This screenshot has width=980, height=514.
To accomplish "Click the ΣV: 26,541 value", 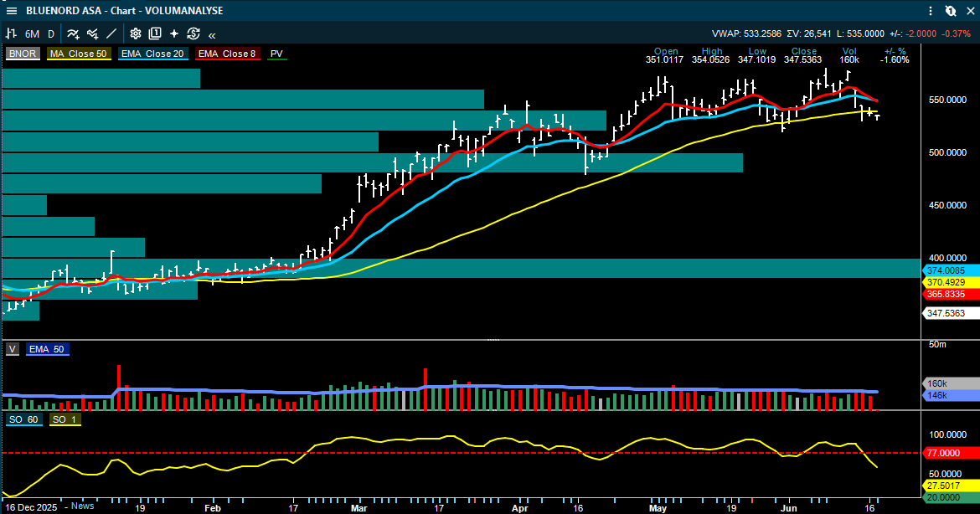I will 809,33.
